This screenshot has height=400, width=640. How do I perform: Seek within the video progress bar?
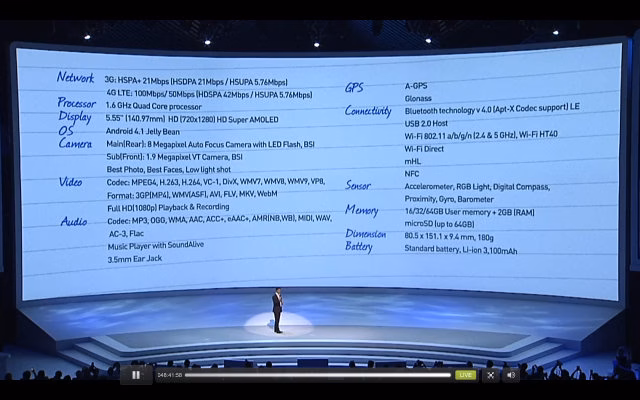[318, 375]
